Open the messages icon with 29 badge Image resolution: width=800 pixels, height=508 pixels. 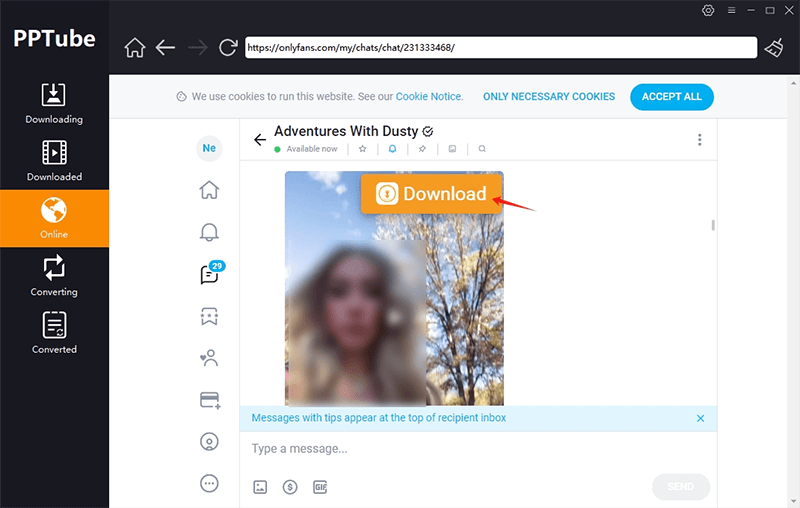pos(210,274)
